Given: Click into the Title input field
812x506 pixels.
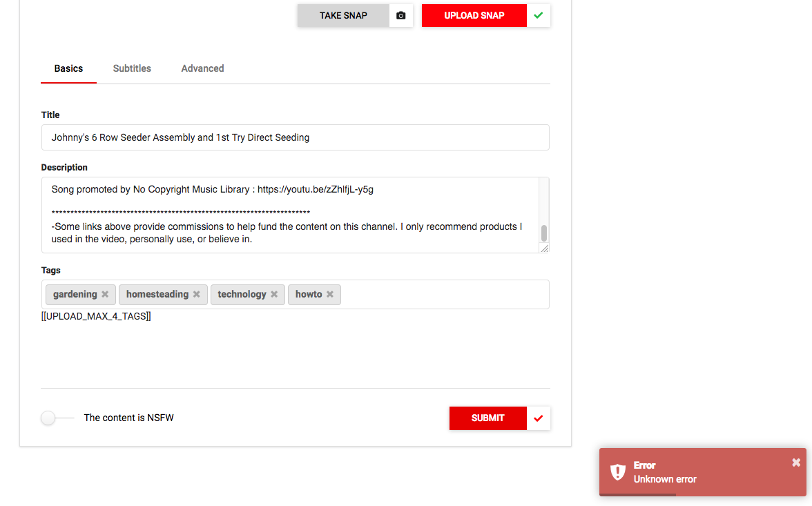Looking at the screenshot, I should (x=296, y=137).
